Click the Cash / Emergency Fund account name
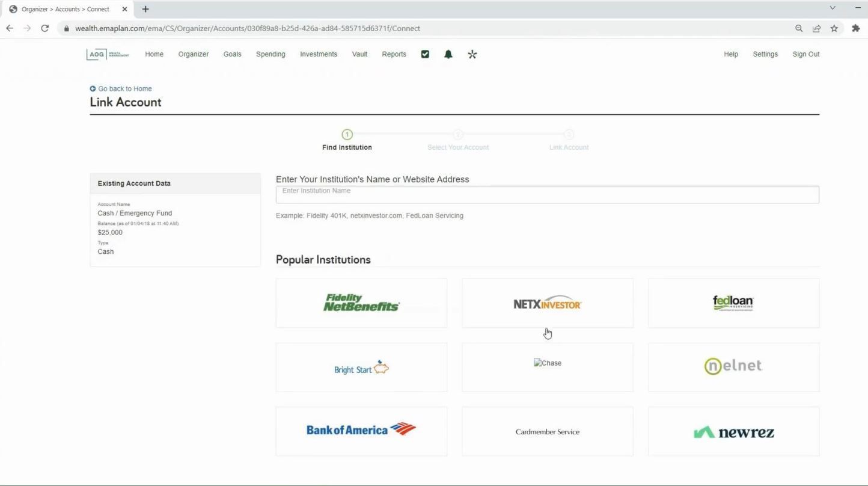 tap(135, 213)
